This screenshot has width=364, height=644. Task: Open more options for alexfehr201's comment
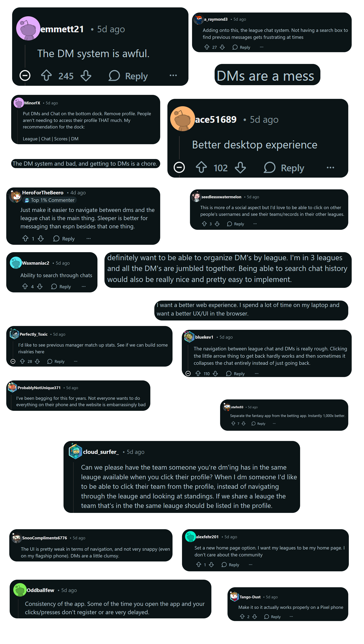coord(250,565)
